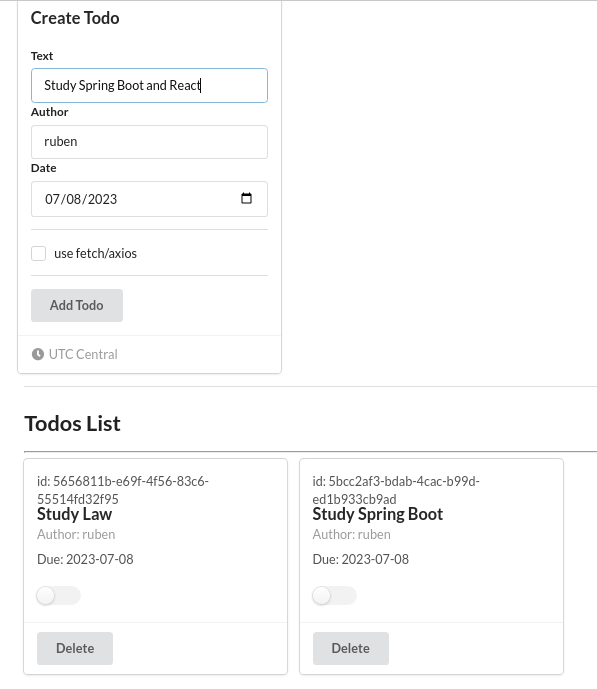Click the id of Study Spring Boot card
This screenshot has width=597, height=689.
coord(396,490)
